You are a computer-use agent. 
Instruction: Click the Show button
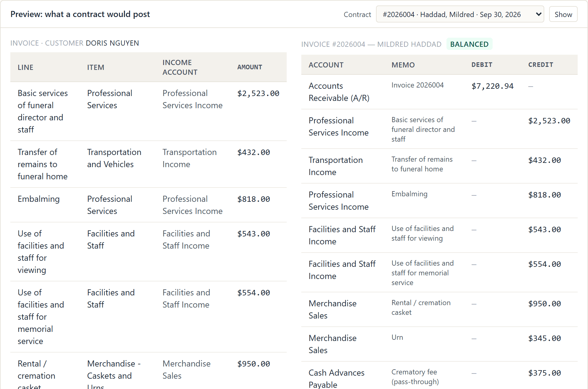pyautogui.click(x=563, y=14)
